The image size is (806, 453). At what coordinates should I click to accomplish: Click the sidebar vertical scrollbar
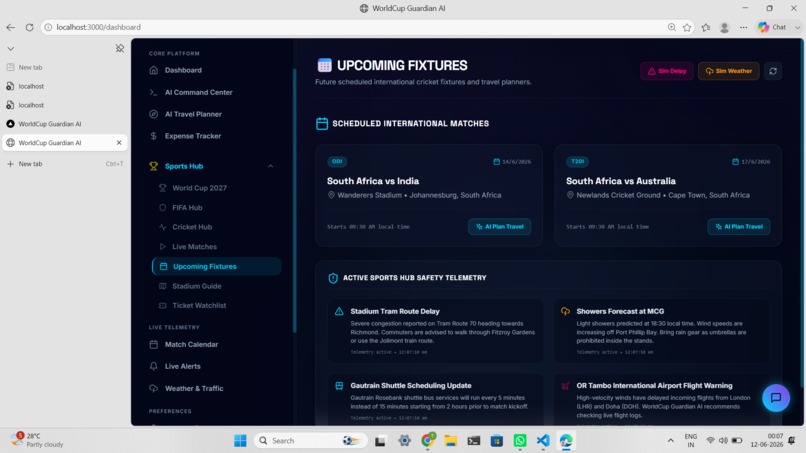295,201
